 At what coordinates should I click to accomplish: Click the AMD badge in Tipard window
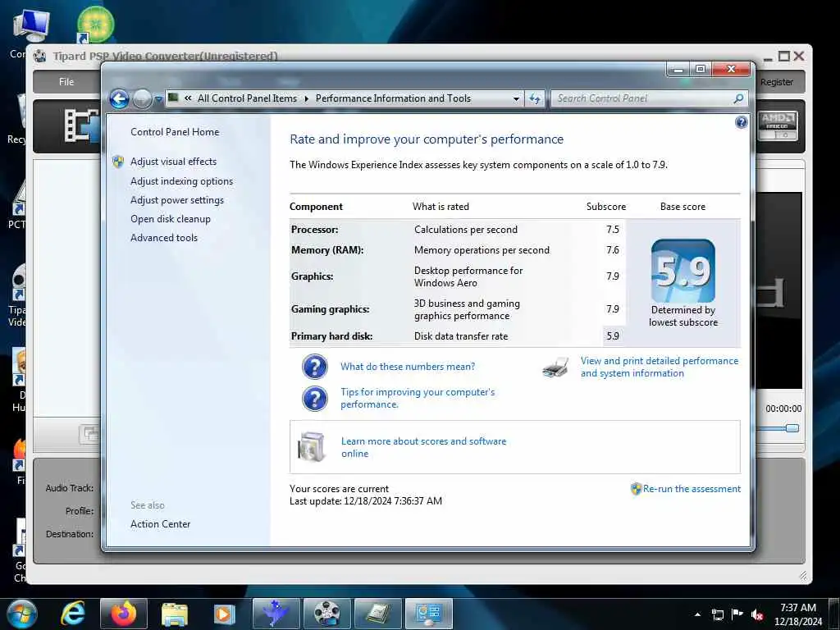coord(778,126)
